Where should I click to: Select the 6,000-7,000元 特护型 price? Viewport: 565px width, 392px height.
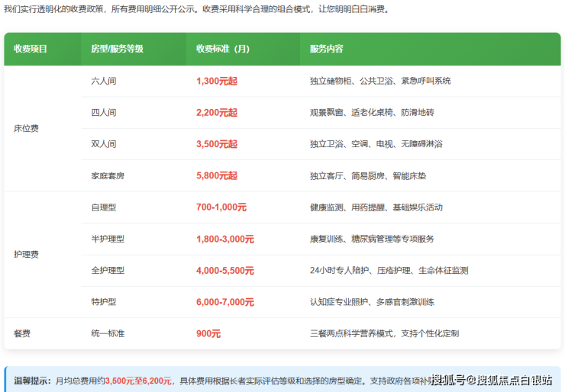224,302
